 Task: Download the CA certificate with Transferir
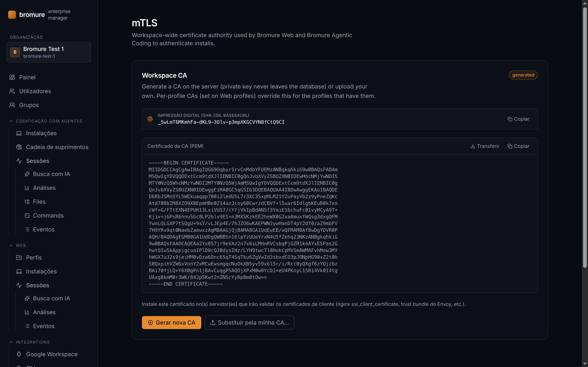(485, 146)
